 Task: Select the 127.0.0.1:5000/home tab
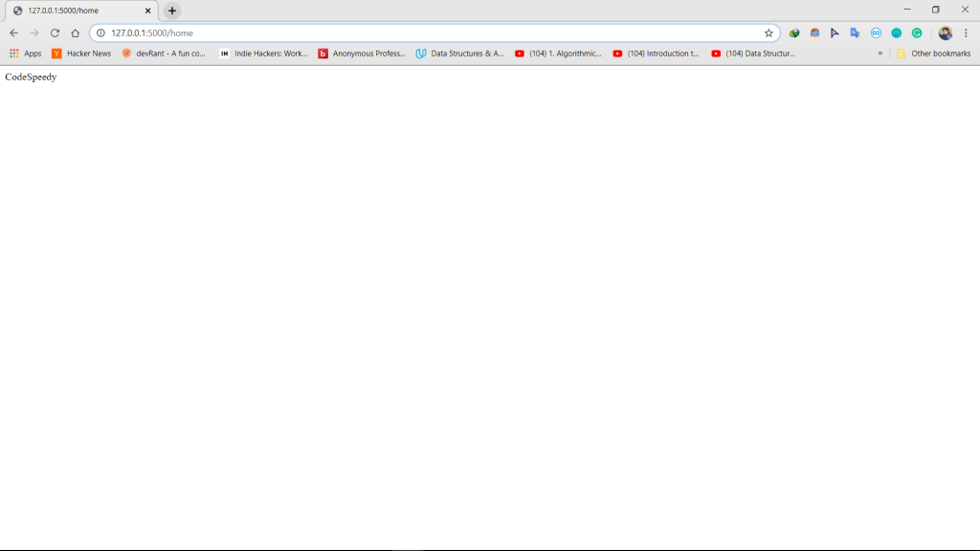point(77,11)
